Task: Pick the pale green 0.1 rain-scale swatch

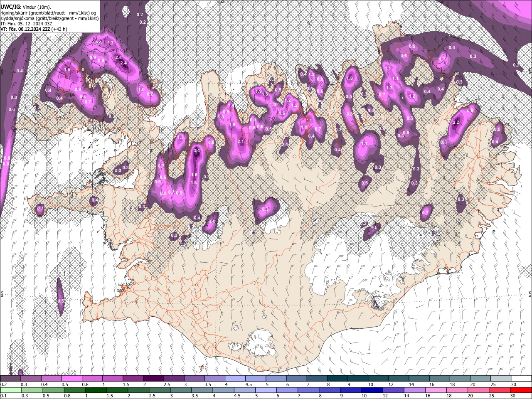Action: coord(11,390)
